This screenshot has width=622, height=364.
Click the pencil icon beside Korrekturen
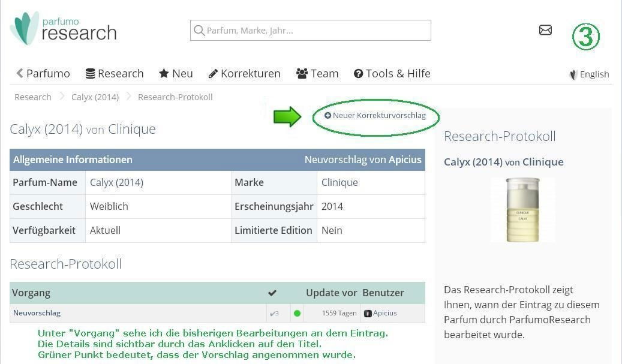pyautogui.click(x=213, y=74)
